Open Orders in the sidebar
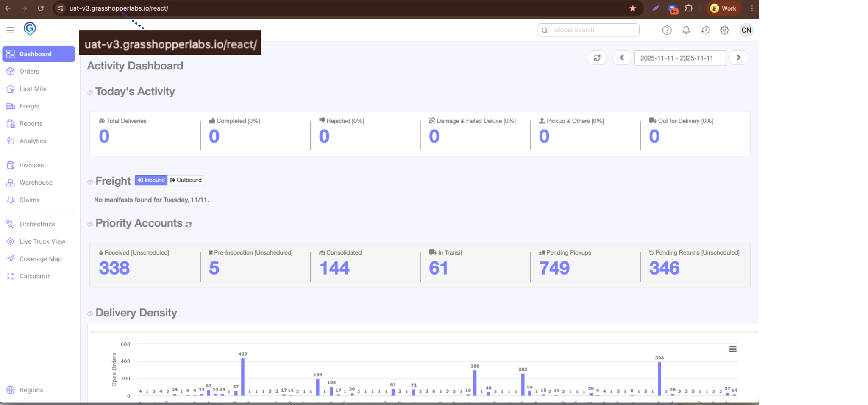 (29, 72)
